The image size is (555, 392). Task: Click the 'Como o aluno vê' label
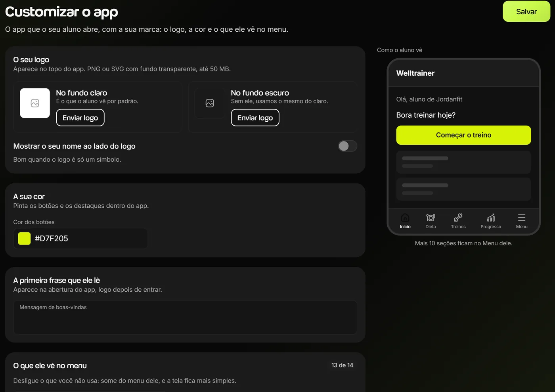[400, 50]
